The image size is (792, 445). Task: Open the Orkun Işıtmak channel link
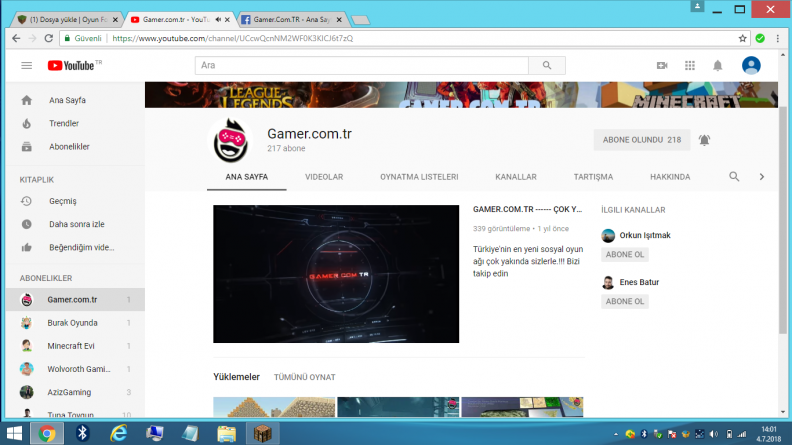[645, 235]
